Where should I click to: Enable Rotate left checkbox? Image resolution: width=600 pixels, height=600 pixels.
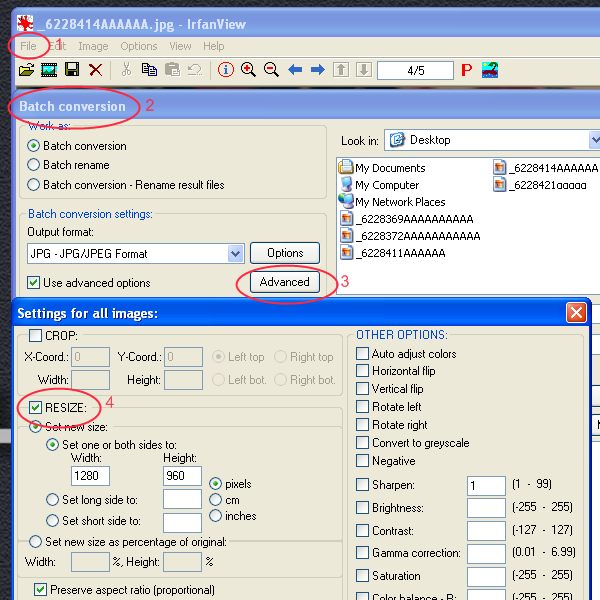pyautogui.click(x=362, y=406)
